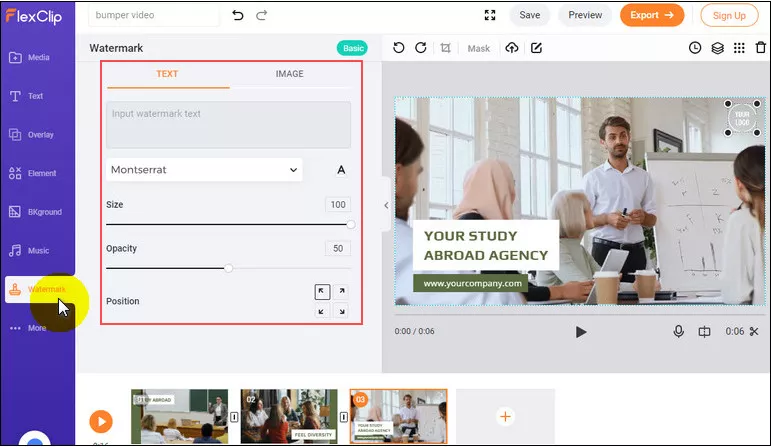The image size is (771, 447).
Task: Click the Opacity slider handle
Action: (229, 268)
